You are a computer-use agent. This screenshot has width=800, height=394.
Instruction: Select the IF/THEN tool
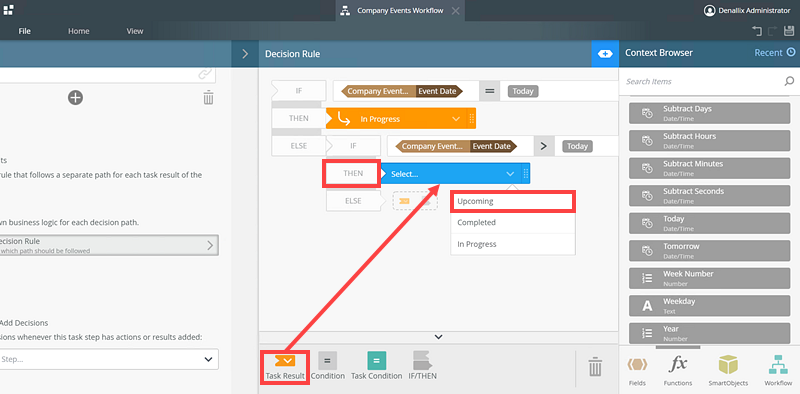click(422, 366)
